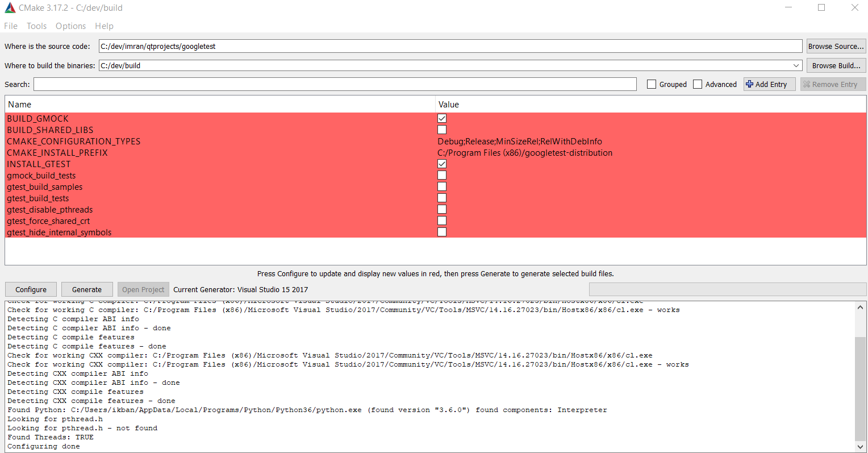This screenshot has height=453, width=868.
Task: Click the Generate button
Action: pos(87,289)
